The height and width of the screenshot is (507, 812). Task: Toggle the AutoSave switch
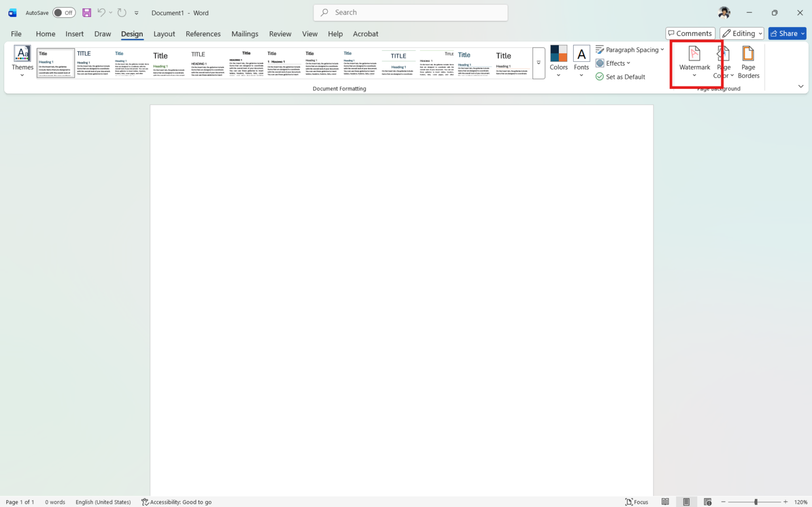tap(64, 13)
